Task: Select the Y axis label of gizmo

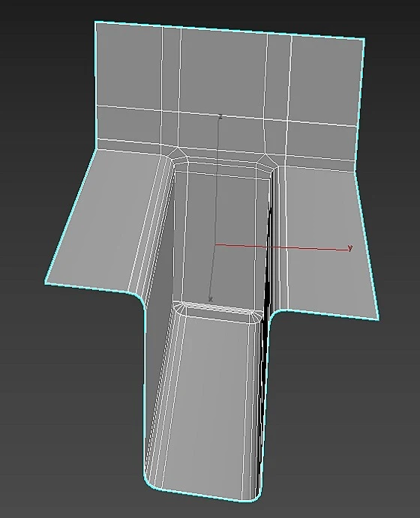Action: pos(350,248)
